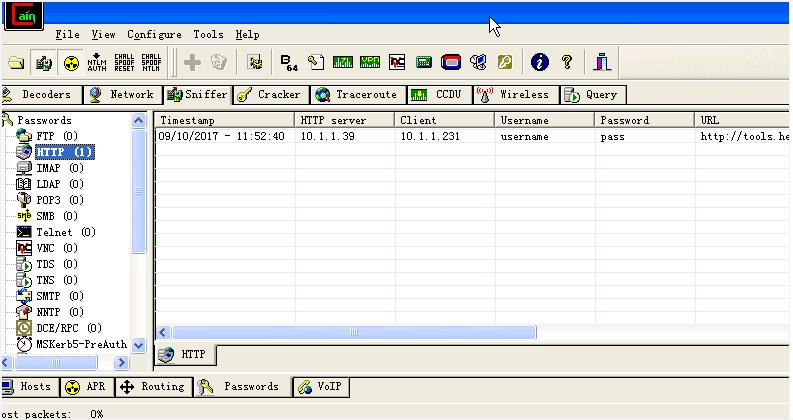Toggle the Start/Stop Sniffer toolbar button
The height and width of the screenshot is (420, 793).
pos(43,63)
